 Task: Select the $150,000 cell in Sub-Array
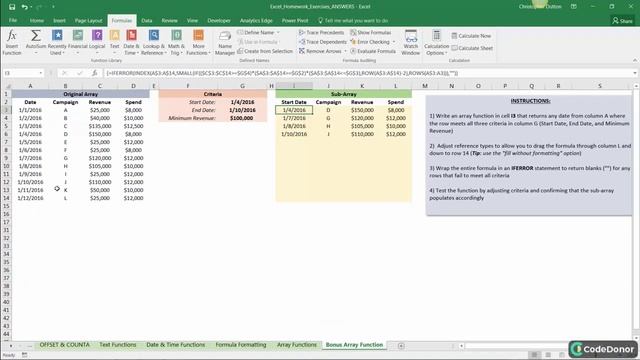pyautogui.click(x=362, y=110)
